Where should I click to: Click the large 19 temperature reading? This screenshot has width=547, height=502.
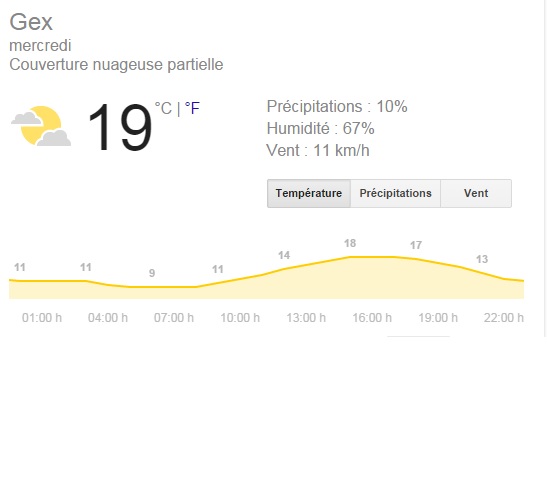(x=120, y=128)
